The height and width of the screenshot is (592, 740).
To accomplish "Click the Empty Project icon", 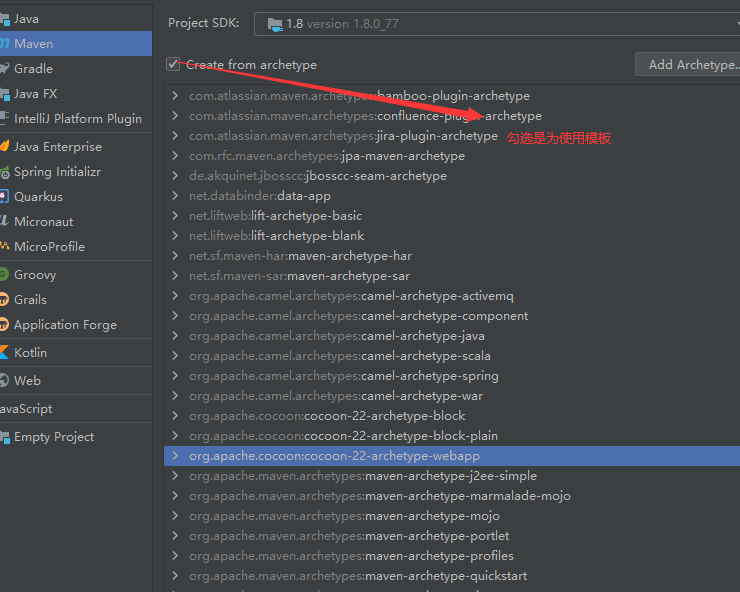I will [5, 437].
